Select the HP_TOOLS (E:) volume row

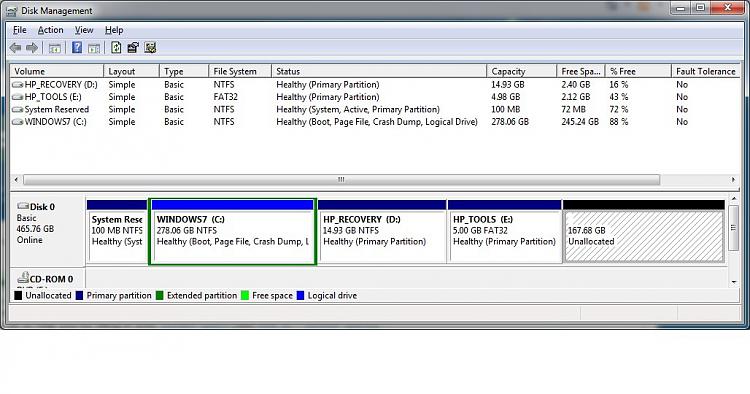coord(375,97)
